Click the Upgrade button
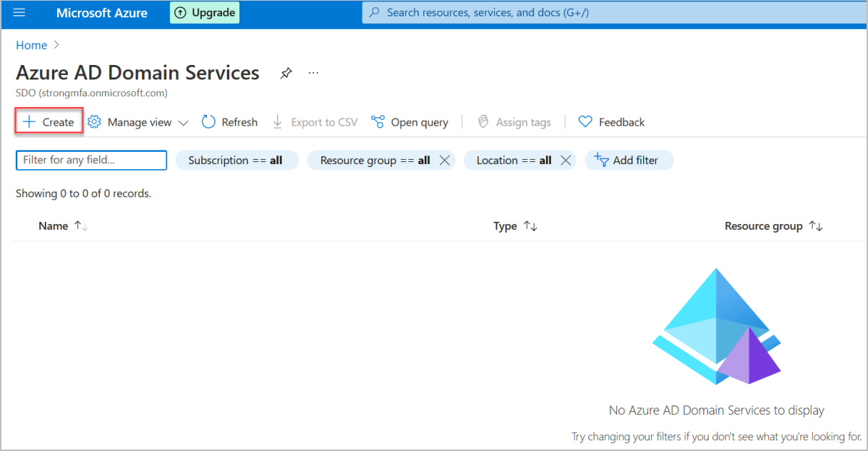The width and height of the screenshot is (868, 451). (x=205, y=13)
